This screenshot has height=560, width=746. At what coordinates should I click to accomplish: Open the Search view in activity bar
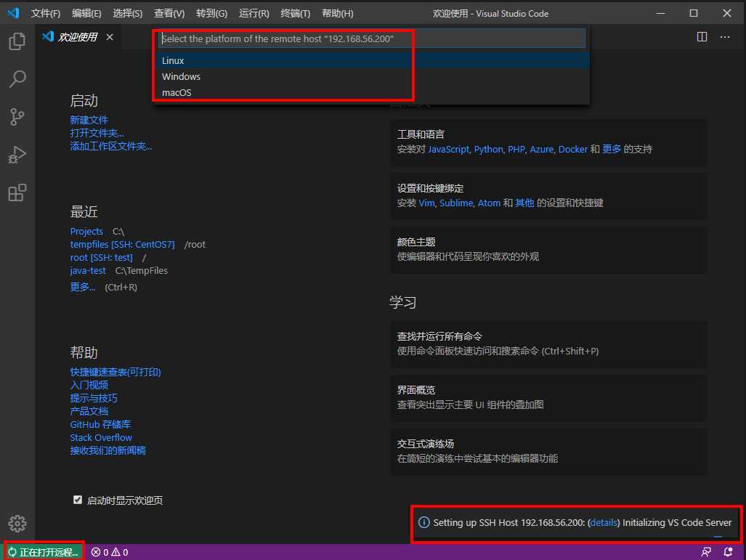pos(17,79)
